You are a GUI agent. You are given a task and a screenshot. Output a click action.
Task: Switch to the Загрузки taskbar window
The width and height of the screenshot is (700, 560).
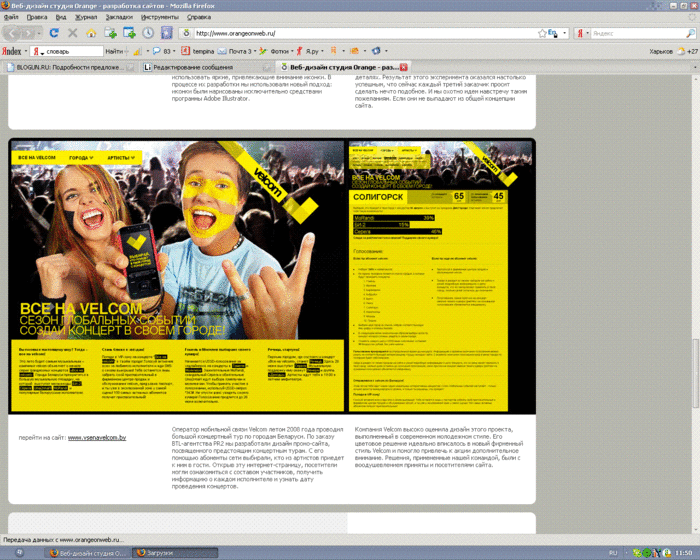[176, 553]
